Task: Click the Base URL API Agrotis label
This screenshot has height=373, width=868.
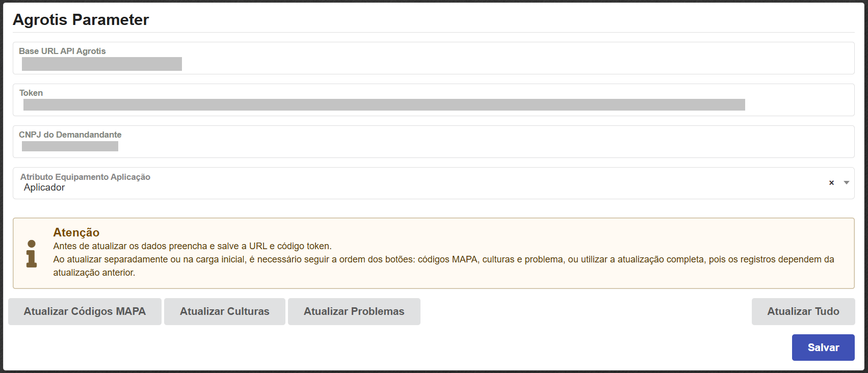Action: coord(62,51)
